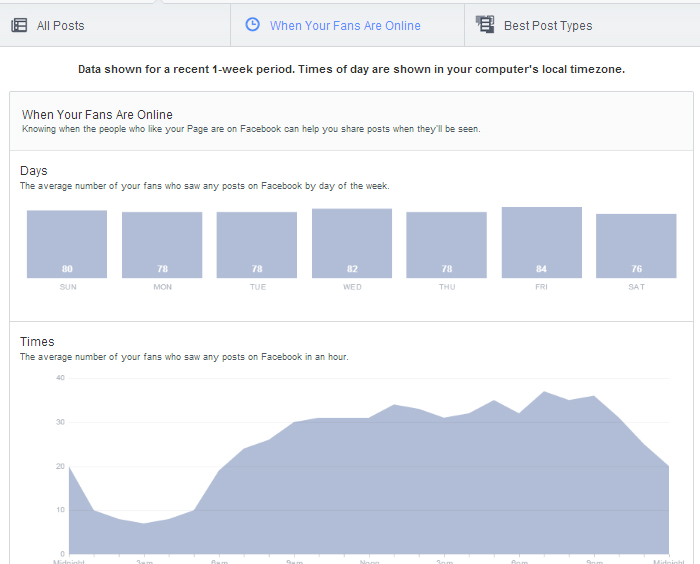
Task: Click the Times section heading
Action: point(37,342)
